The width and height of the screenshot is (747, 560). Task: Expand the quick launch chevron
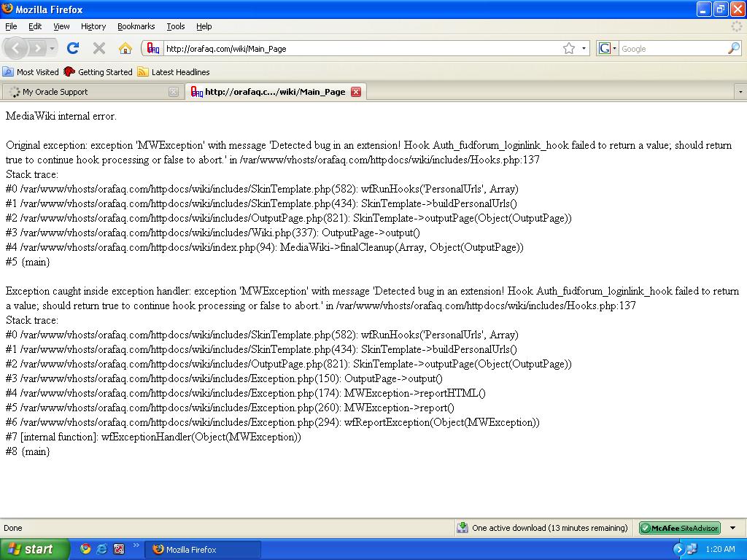(x=136, y=545)
